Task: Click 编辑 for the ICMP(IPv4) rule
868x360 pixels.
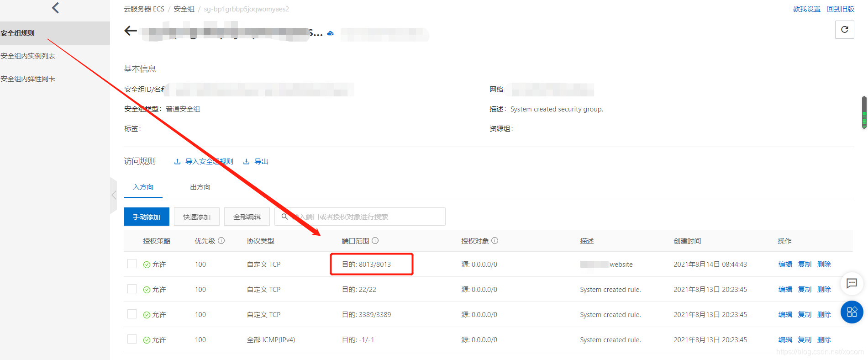Action: [785, 340]
